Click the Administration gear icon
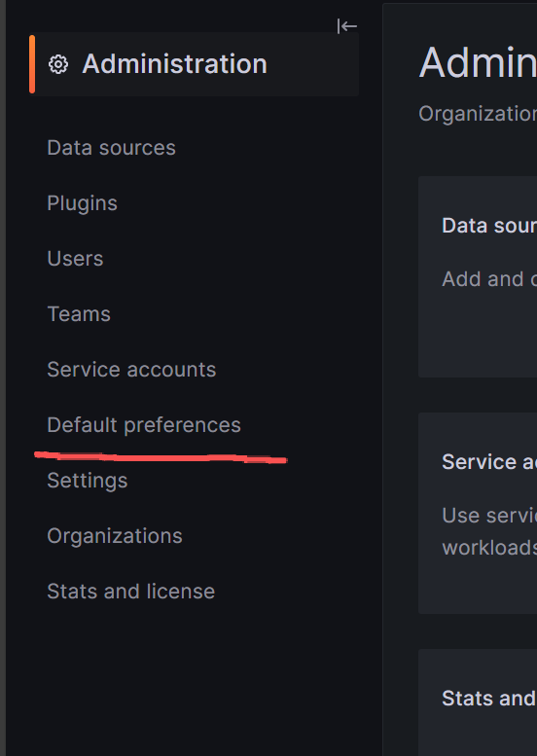This screenshot has width=537, height=756. [58, 64]
